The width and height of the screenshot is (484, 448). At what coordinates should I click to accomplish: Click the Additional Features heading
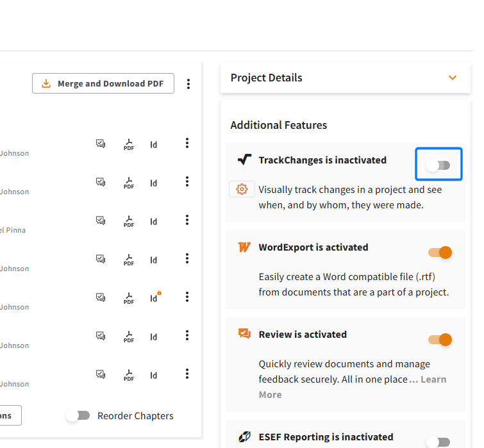point(279,125)
